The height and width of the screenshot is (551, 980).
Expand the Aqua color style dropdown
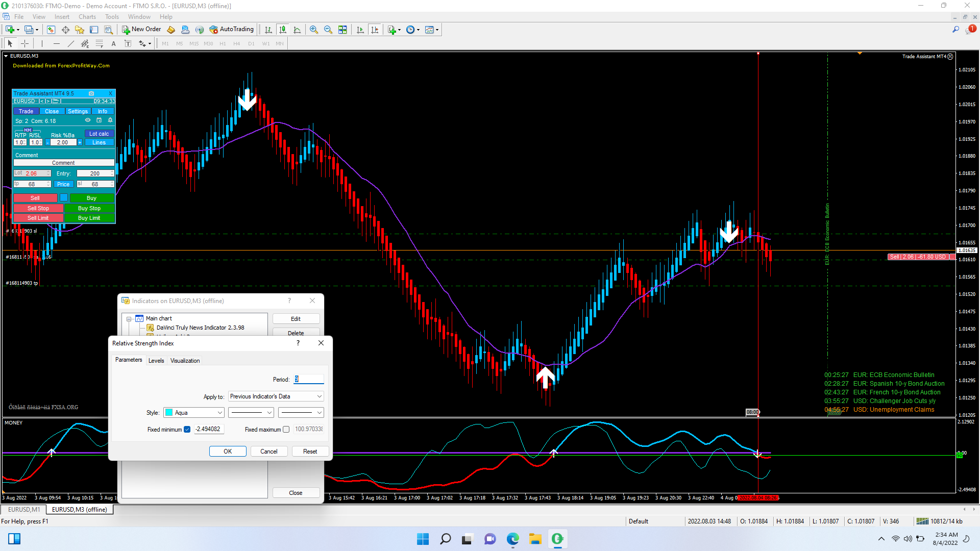point(220,413)
